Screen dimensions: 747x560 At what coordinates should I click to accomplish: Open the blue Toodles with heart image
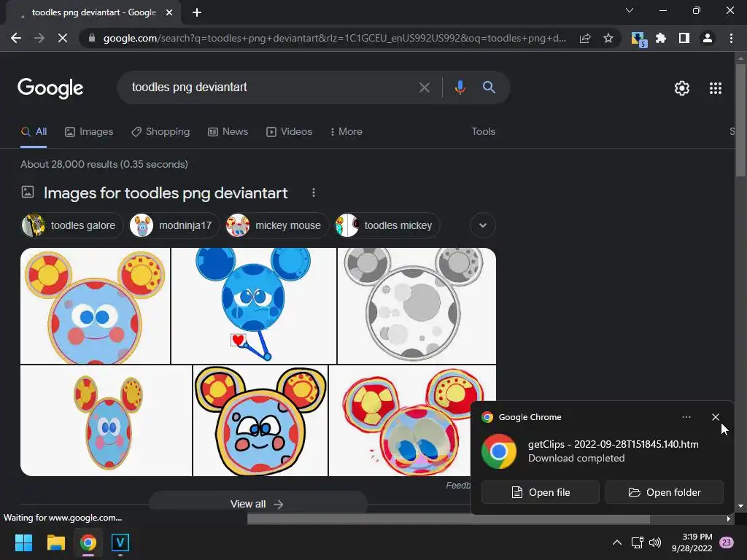click(x=253, y=306)
